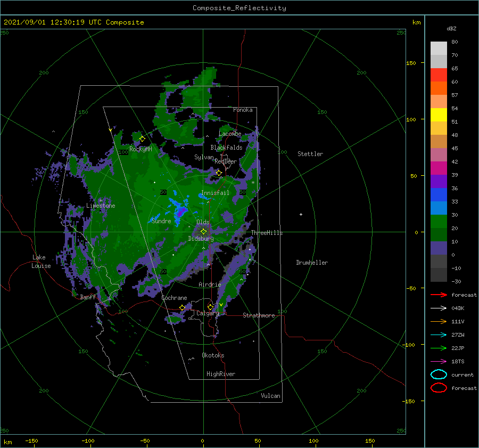Pick the light grey 70-80 dBZ swatch
This screenshot has width=479, height=448.
coord(439,48)
